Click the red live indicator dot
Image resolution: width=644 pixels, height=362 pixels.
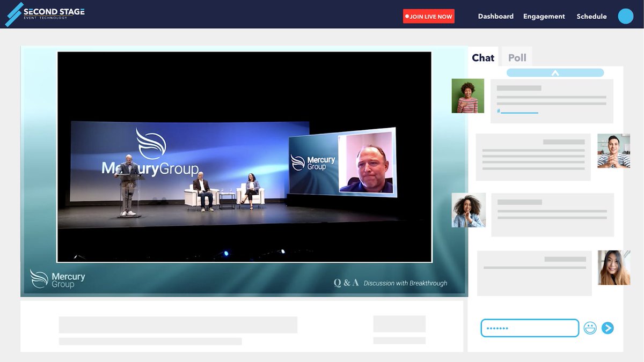407,16
